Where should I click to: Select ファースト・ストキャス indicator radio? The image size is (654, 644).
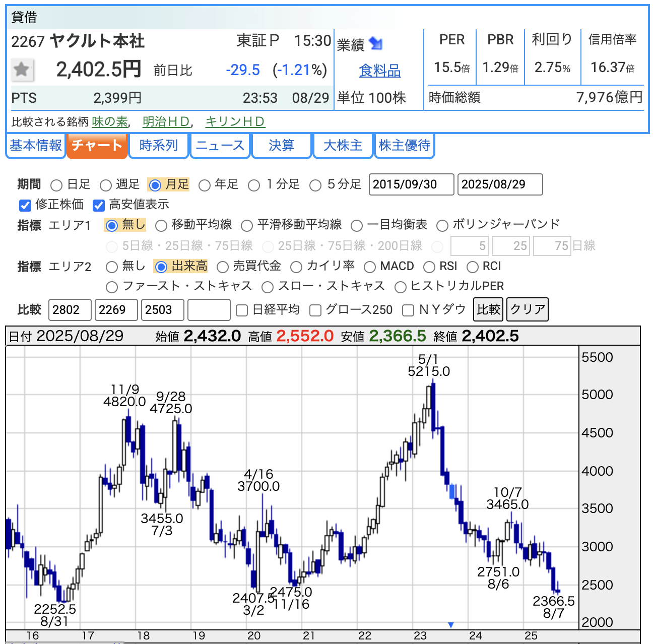pyautogui.click(x=112, y=287)
